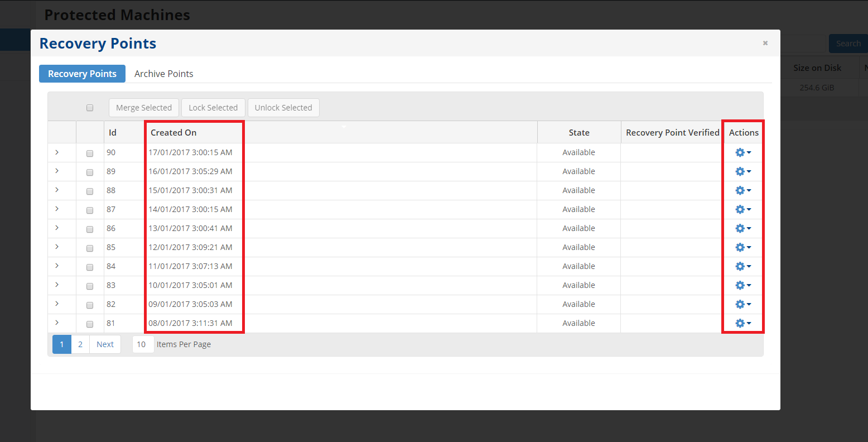Tick the select-all checkbox in toolbar
This screenshot has height=442, width=868.
(90, 108)
